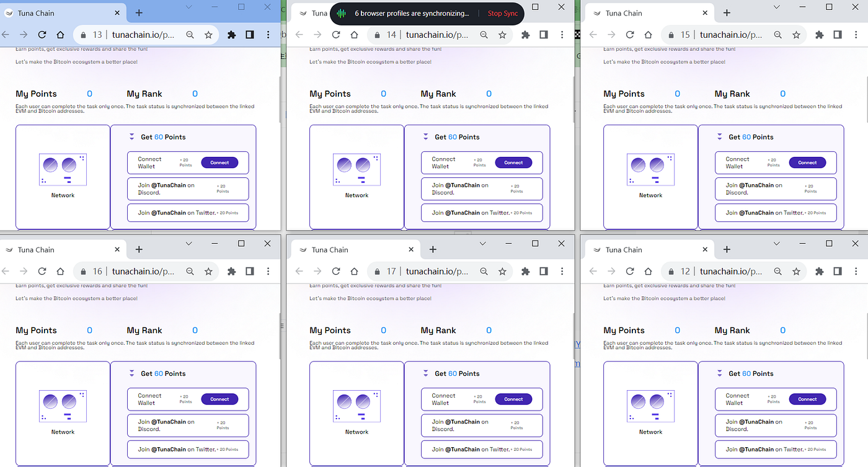Open Join @TunaChain on Discord task, window 15
Image resolution: width=868 pixels, height=467 pixels.
776,189
